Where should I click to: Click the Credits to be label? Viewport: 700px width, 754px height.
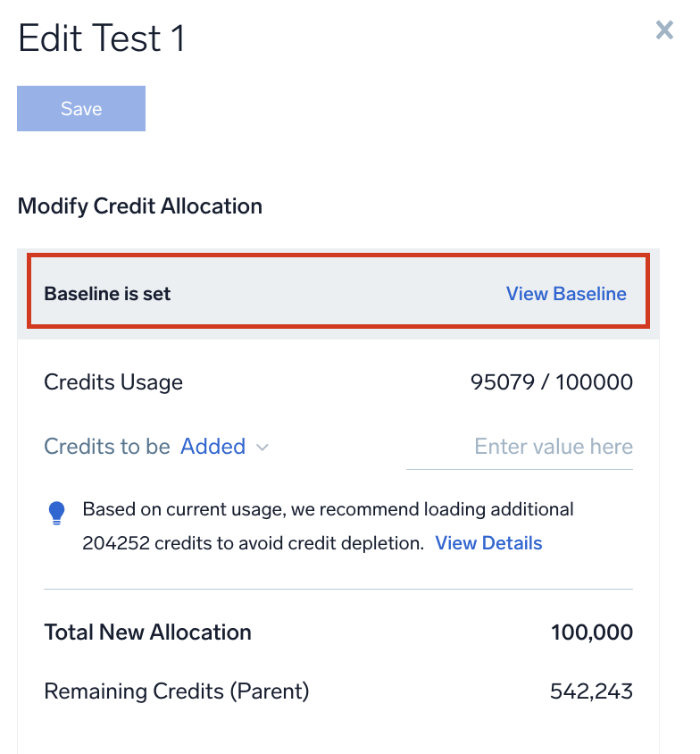[106, 447]
